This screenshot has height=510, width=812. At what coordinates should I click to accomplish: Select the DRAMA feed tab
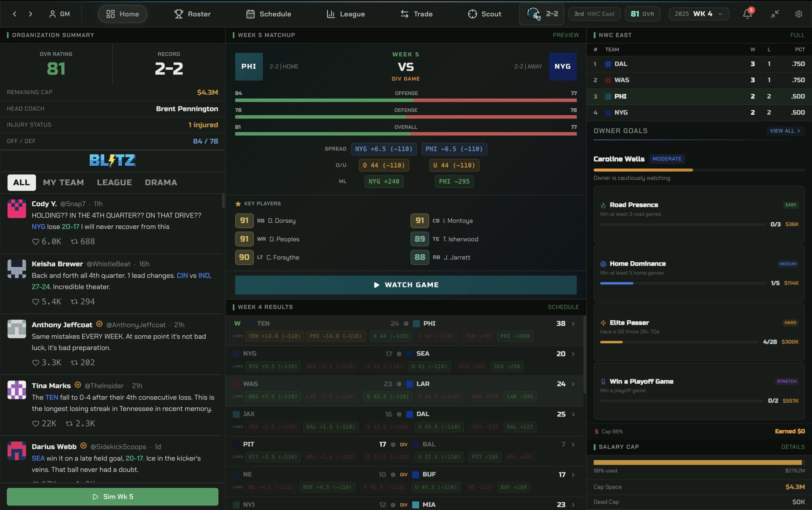click(161, 182)
